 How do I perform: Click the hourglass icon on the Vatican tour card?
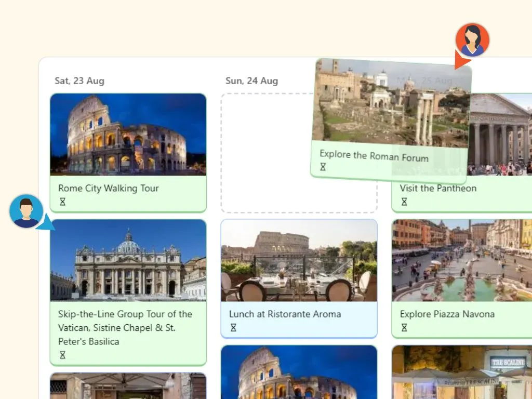62,354
